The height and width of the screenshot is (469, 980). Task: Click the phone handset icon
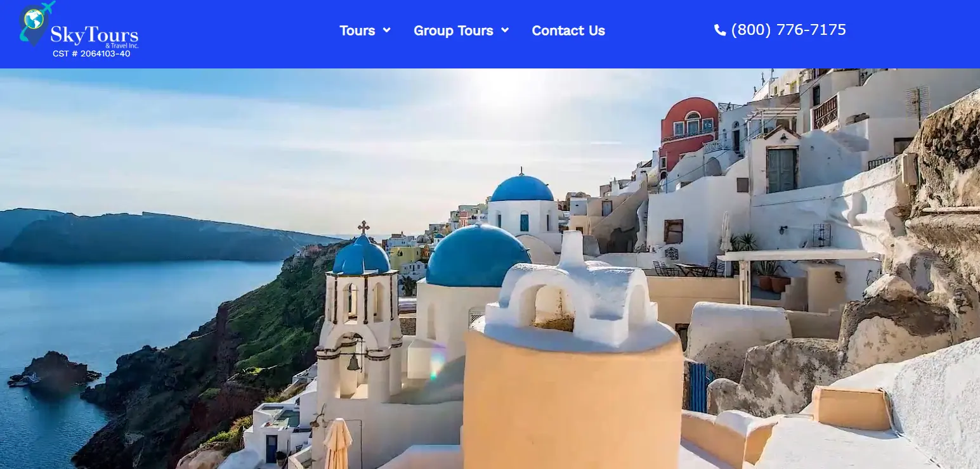pos(720,30)
